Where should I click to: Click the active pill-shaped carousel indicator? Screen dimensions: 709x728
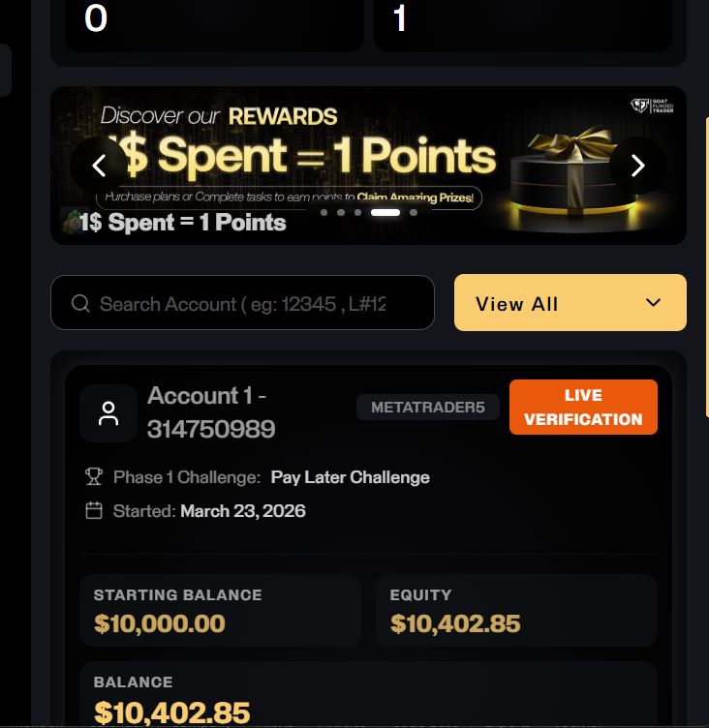coord(385,212)
